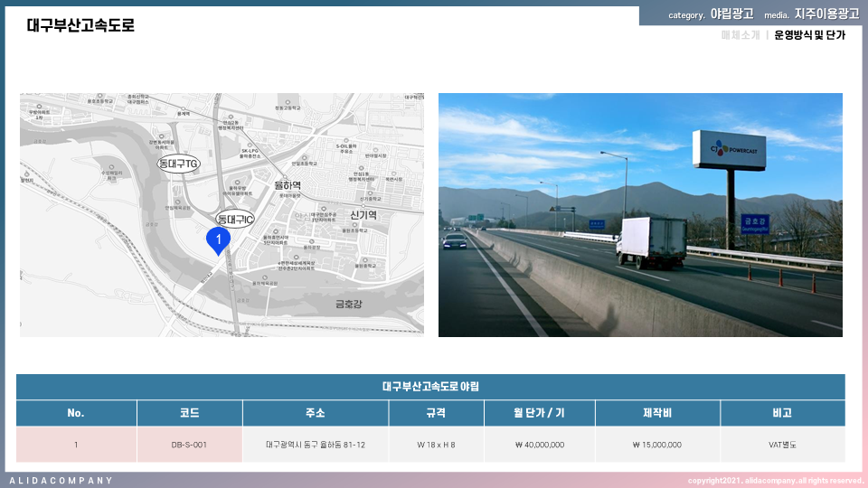This screenshot has height=488, width=868.
Task: Click the 금호강 river label on map
Action: [x=348, y=305]
